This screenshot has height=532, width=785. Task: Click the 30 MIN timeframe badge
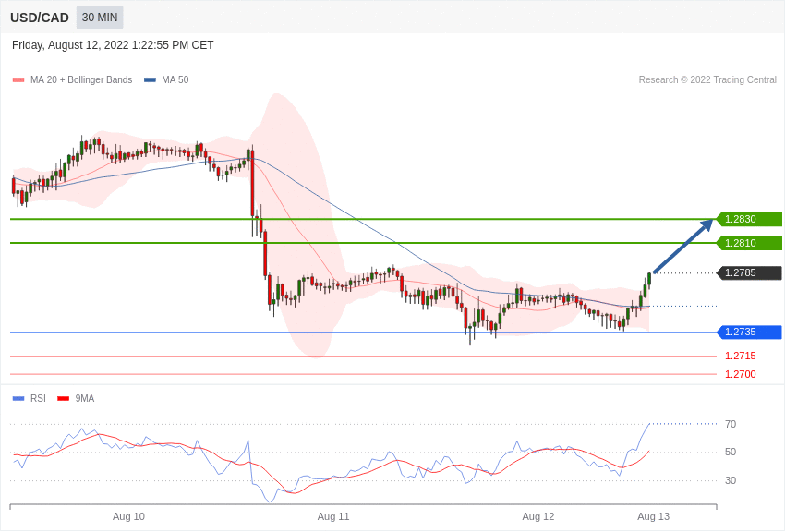tap(100, 18)
